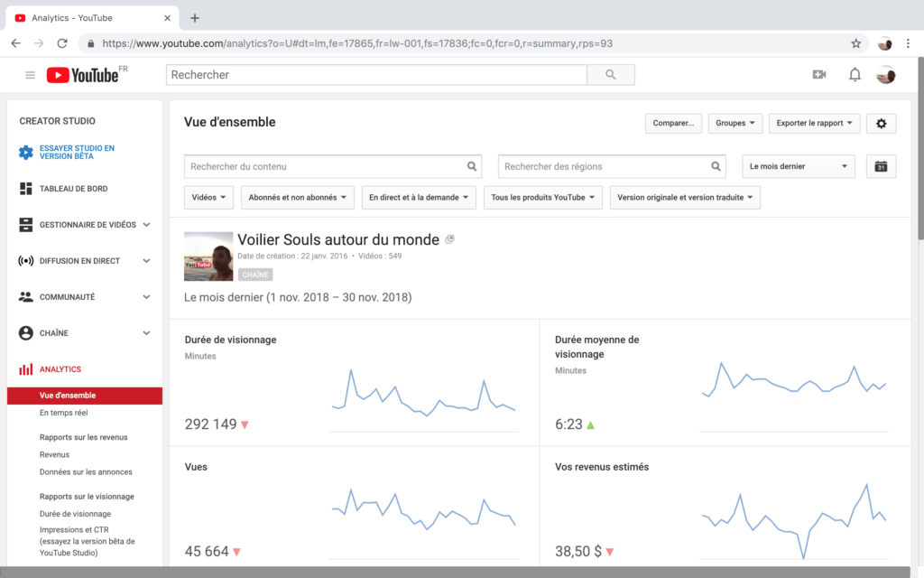The image size is (924, 578).
Task: Click the estimated revenue sparkline chart
Action: pyautogui.click(x=794, y=520)
